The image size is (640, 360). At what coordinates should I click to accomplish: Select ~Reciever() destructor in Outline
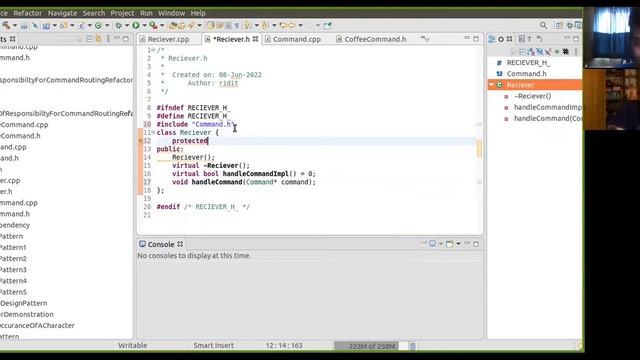[x=532, y=96]
